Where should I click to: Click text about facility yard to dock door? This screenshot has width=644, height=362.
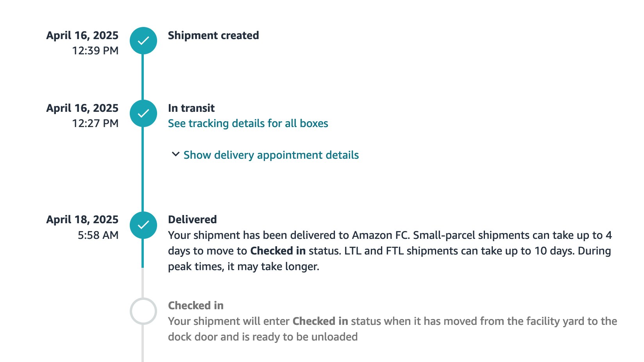[x=392, y=329]
